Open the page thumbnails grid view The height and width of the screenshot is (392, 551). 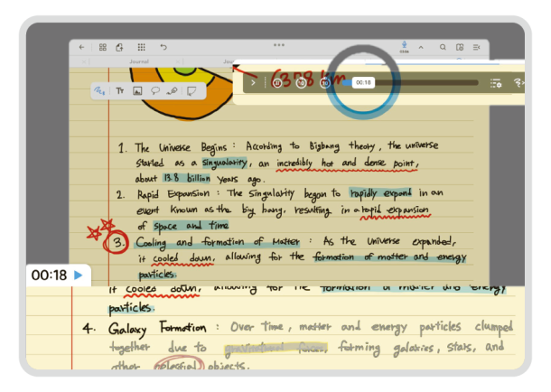coord(103,47)
